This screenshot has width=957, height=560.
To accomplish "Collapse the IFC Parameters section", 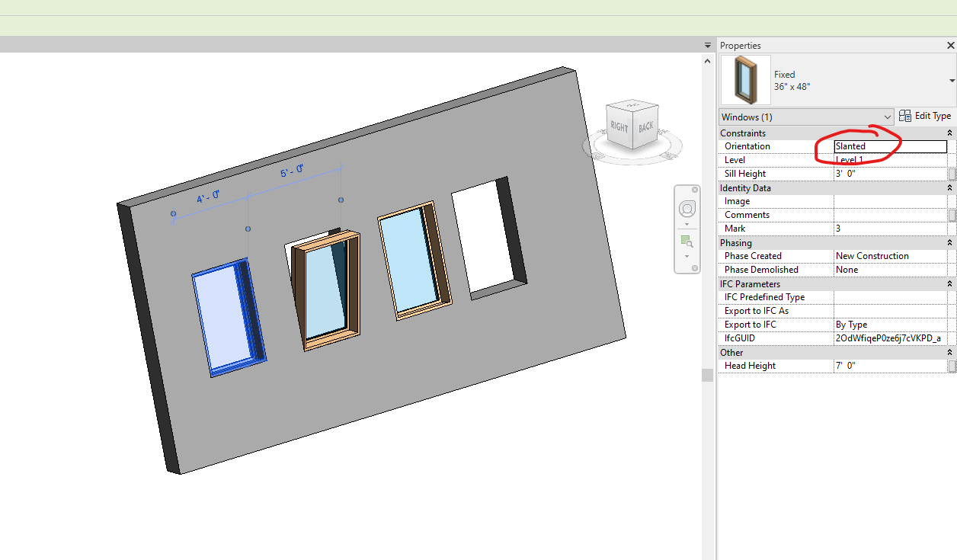I will click(x=949, y=283).
